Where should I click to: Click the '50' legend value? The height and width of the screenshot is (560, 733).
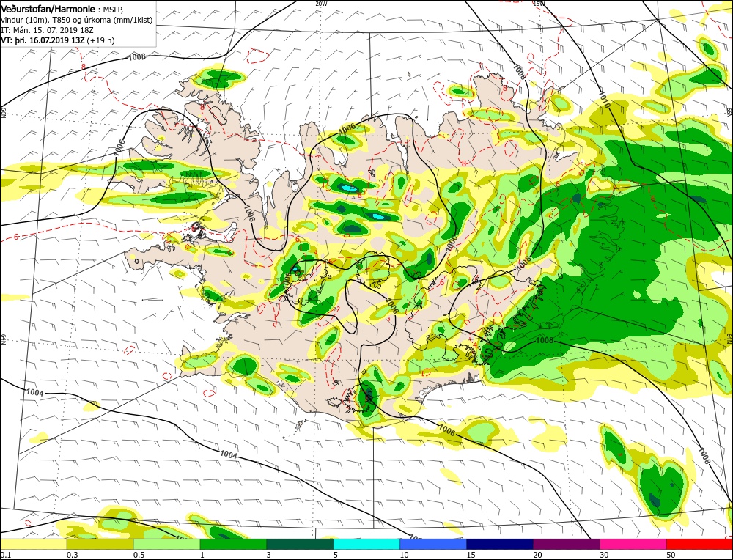(671, 555)
